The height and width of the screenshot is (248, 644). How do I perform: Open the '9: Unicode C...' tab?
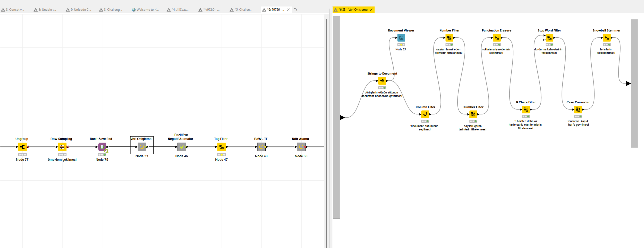coord(78,10)
